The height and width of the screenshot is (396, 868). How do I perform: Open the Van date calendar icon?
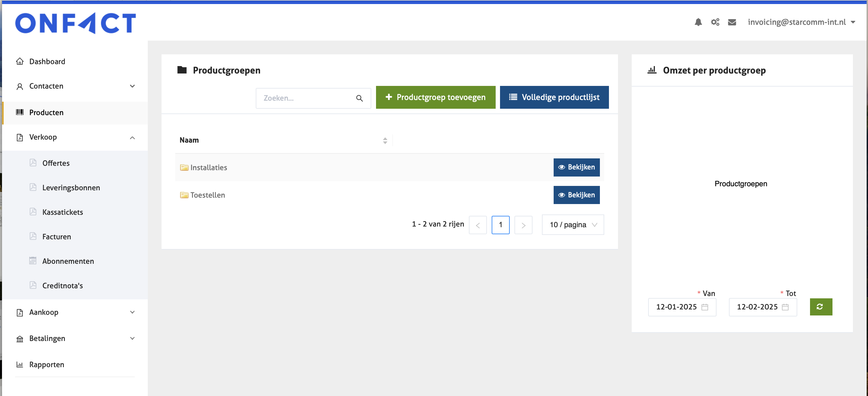704,307
